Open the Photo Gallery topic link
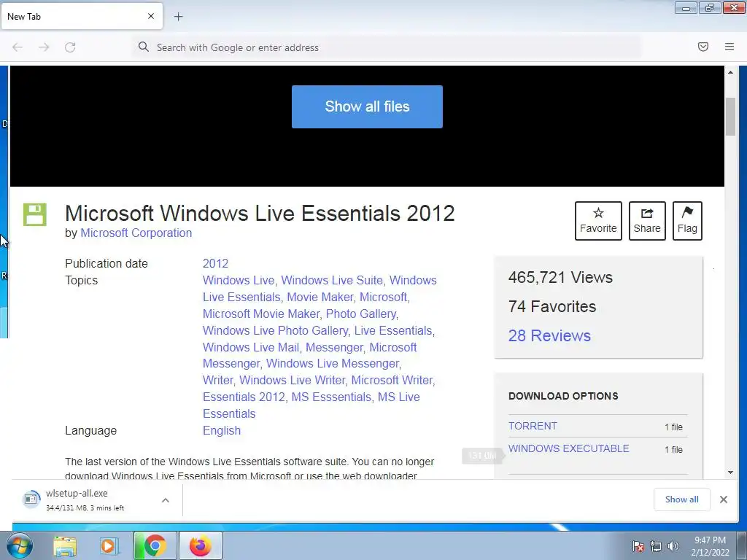The width and height of the screenshot is (747, 560). [360, 314]
